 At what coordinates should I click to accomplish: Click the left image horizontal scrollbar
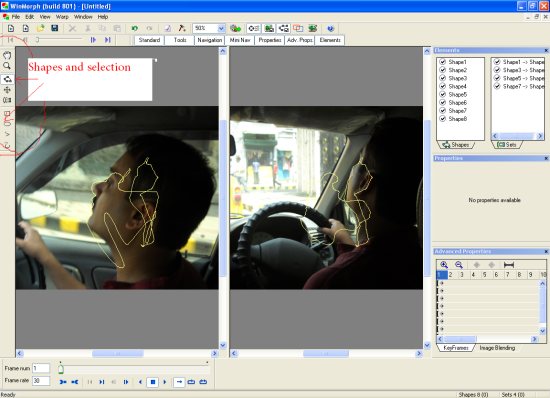pos(117,353)
